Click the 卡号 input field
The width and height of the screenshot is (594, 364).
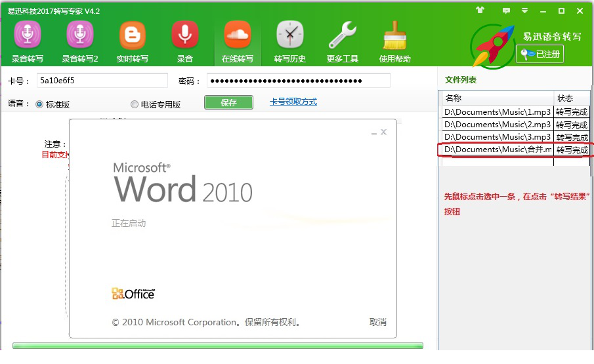click(102, 80)
